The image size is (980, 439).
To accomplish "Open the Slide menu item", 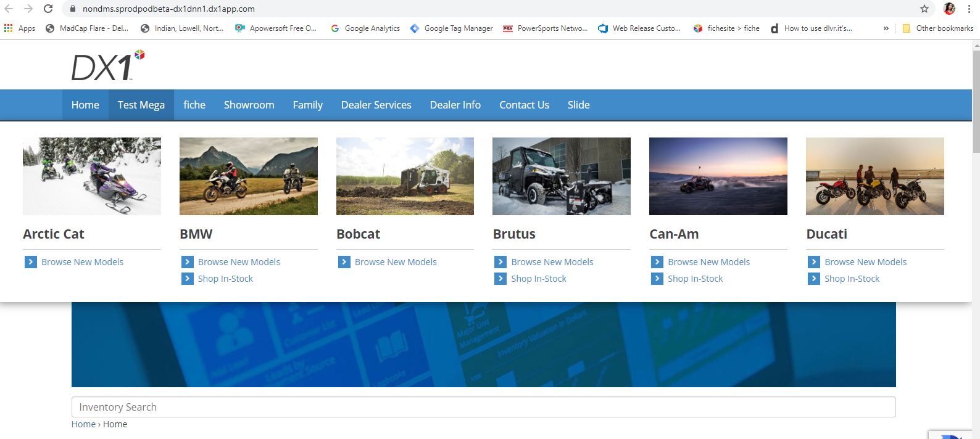I will click(x=579, y=105).
